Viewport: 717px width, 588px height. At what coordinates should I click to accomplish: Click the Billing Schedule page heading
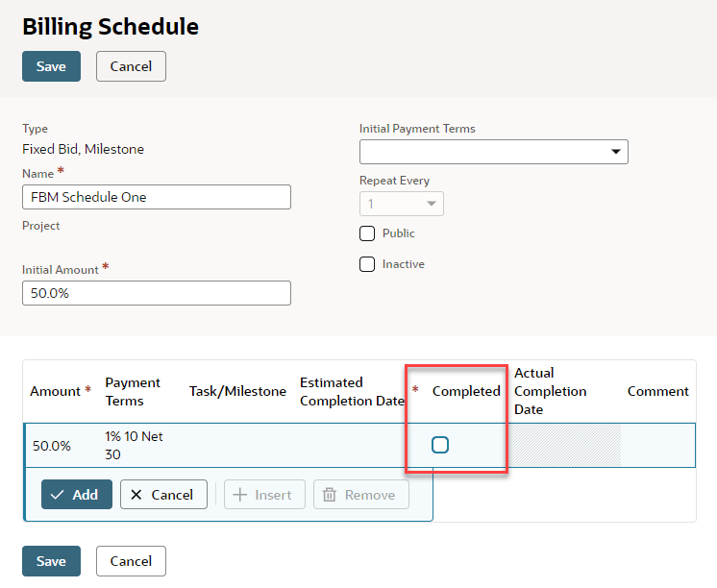(111, 27)
